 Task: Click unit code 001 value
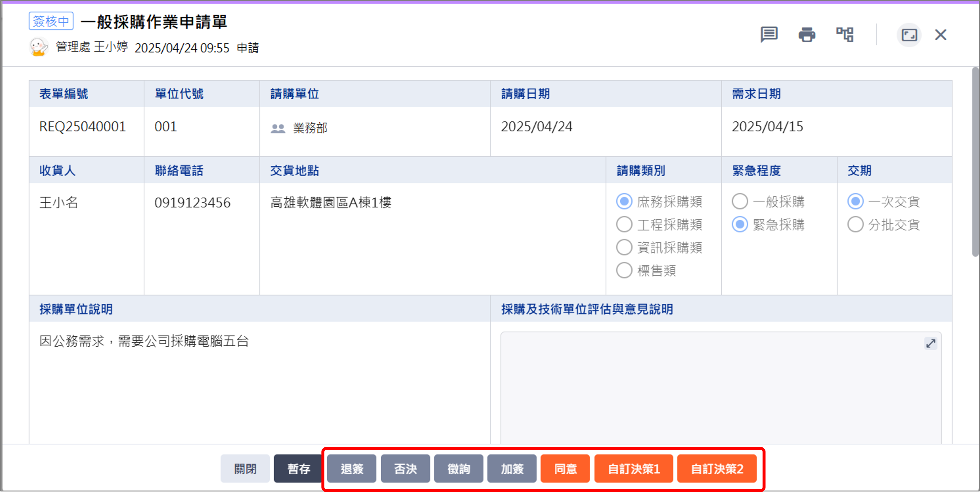tap(166, 127)
